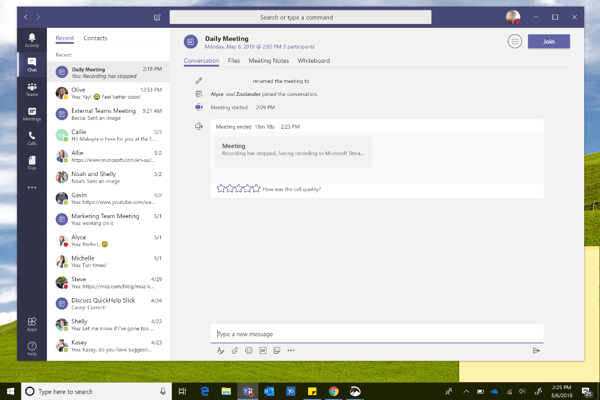Rate call quality with the fifth star
Image resolution: width=600 pixels, height=400 pixels.
[x=256, y=188]
